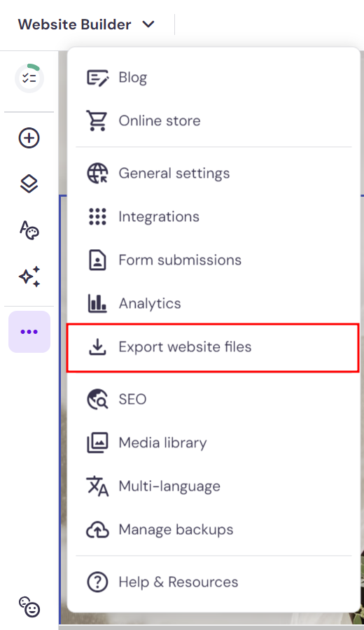Choose General settings from the menu

coord(213,173)
